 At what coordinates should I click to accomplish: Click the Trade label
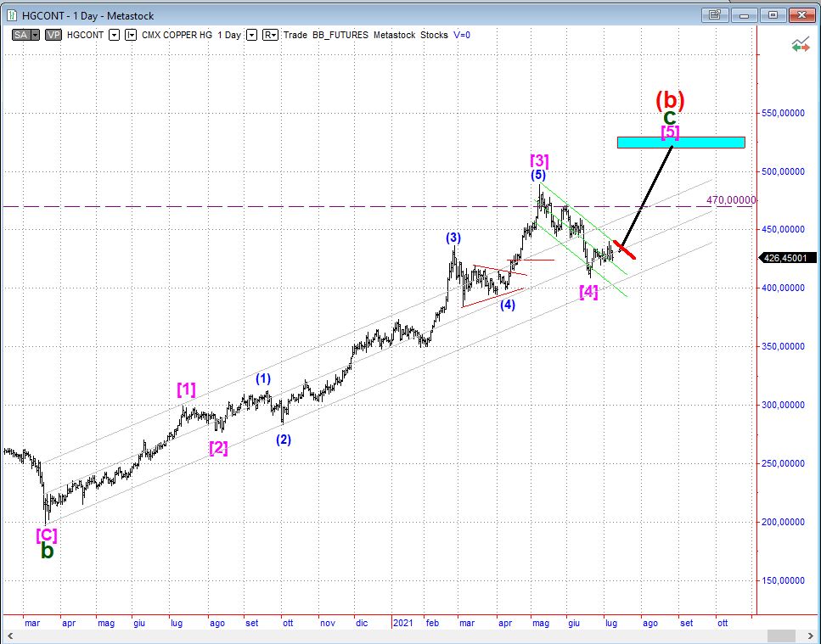coord(295,35)
